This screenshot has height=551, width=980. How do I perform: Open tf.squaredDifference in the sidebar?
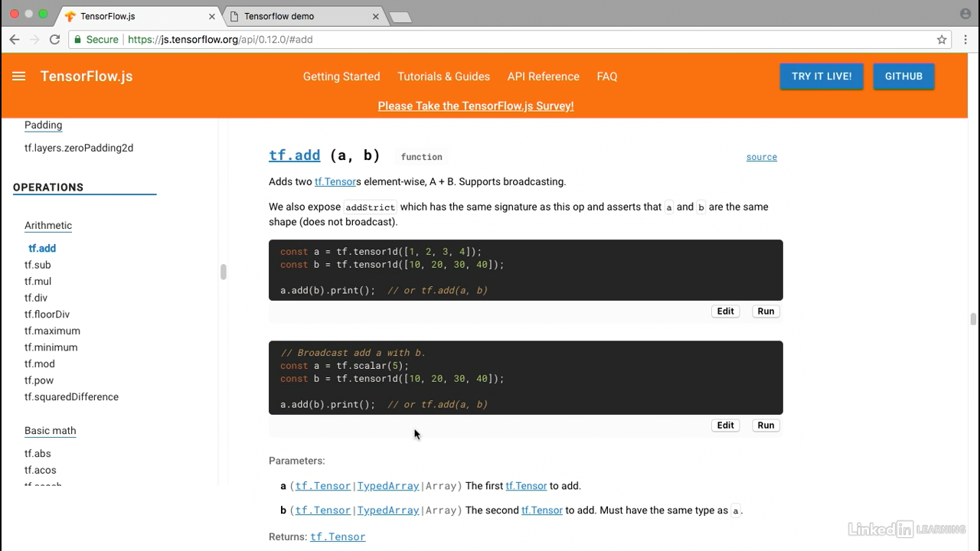[71, 396]
